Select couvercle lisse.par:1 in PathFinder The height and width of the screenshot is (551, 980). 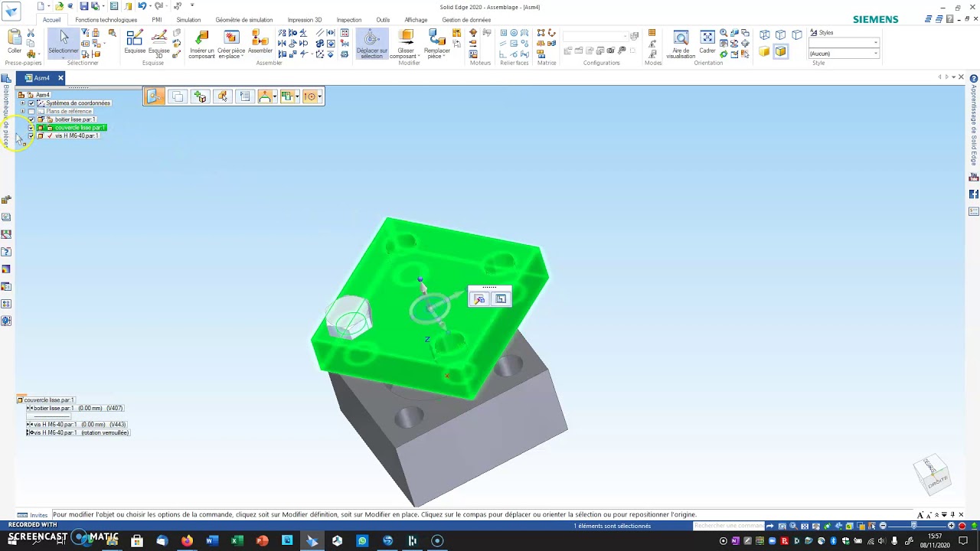80,128
